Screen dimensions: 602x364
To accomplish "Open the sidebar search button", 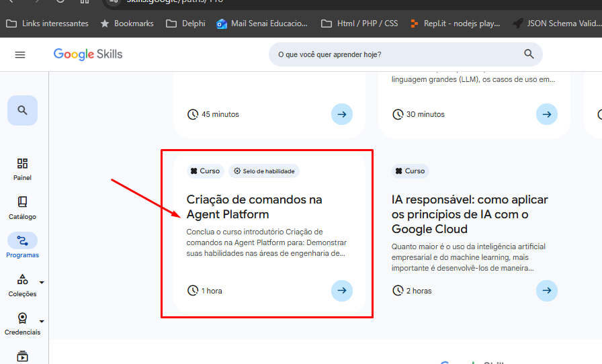I will pos(22,110).
